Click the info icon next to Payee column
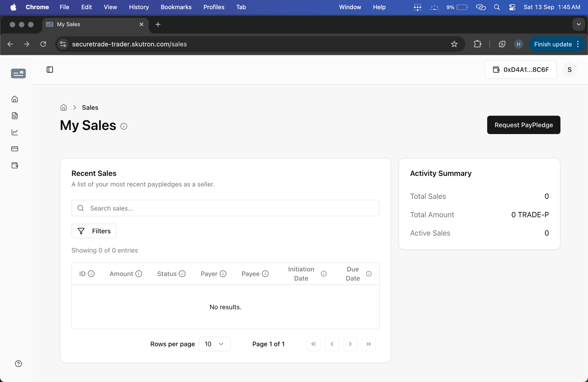Viewport: 588px width, 382px height. [x=265, y=274]
